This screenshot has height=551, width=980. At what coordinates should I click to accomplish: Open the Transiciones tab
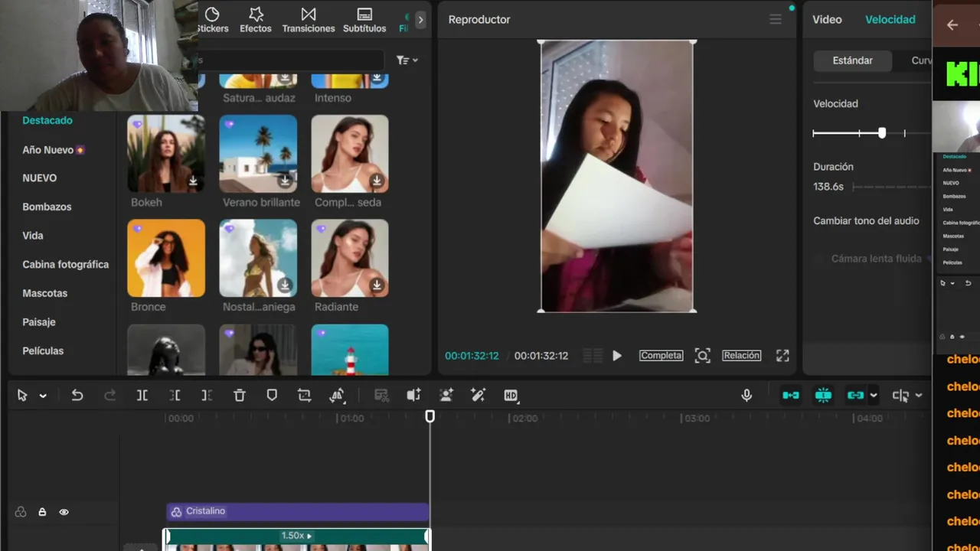(309, 20)
